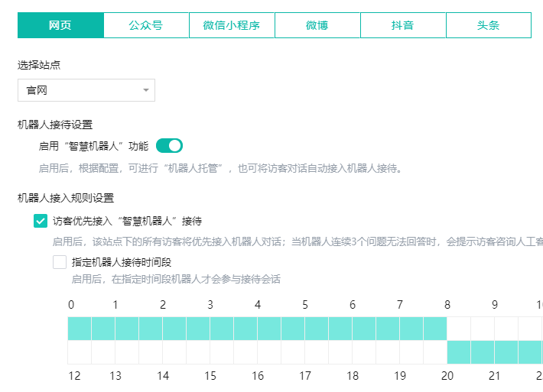
Task: Select the empty time cell starting at hour 16
Action: click(x=269, y=352)
